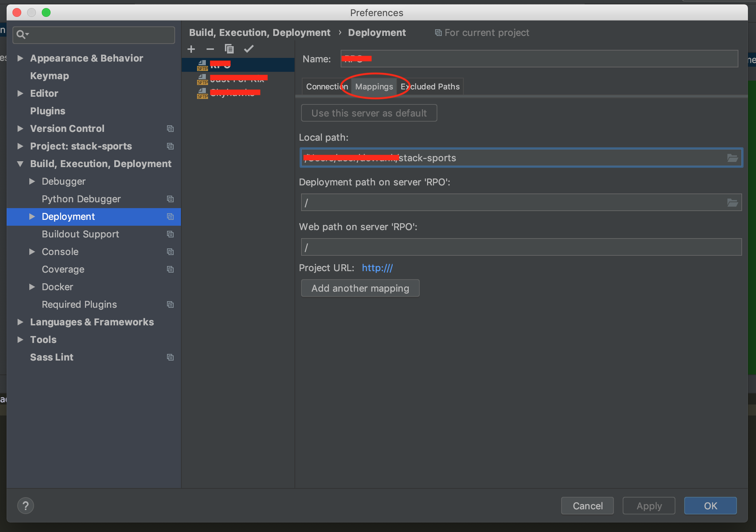Open the Project URL http link

pos(377,268)
